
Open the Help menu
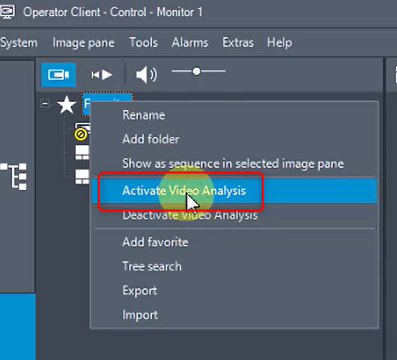click(x=279, y=43)
